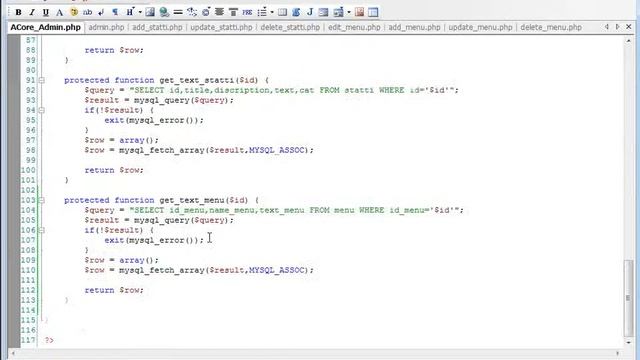Apply italic using the I toolbar icon
This screenshot has width=640, height=360.
tap(32, 12)
